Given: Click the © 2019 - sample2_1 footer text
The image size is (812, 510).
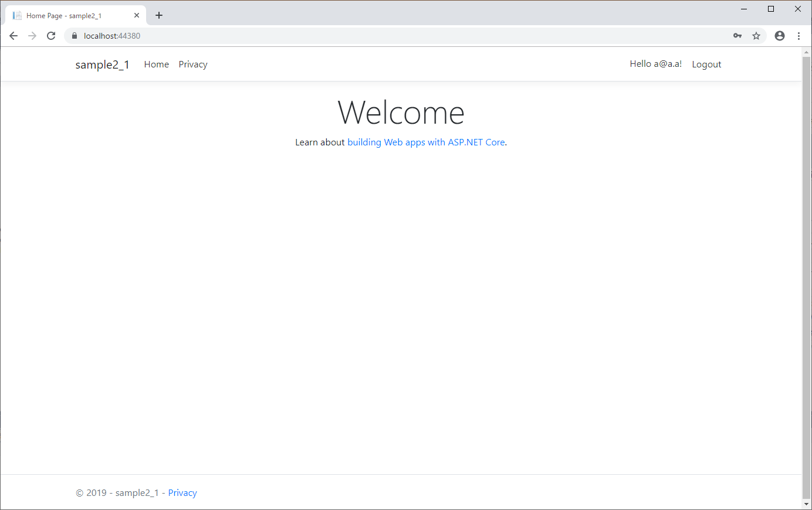Looking at the screenshot, I should (117, 493).
